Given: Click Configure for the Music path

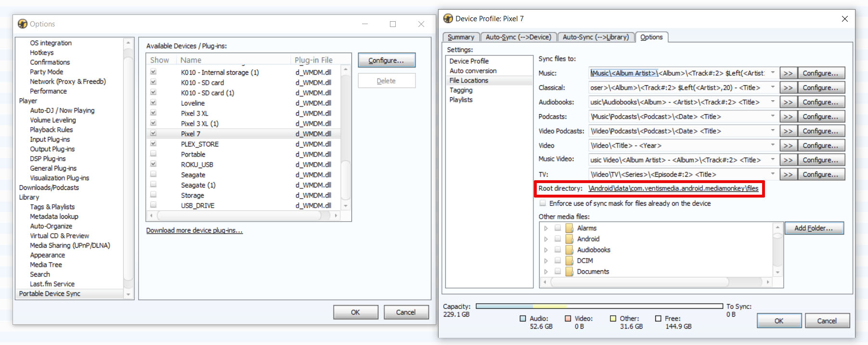Looking at the screenshot, I should [821, 73].
